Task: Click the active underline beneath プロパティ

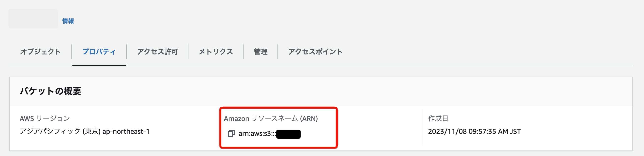Action: coord(99,65)
